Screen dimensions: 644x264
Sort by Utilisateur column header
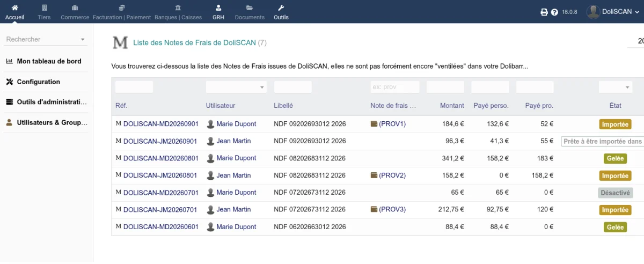click(221, 106)
